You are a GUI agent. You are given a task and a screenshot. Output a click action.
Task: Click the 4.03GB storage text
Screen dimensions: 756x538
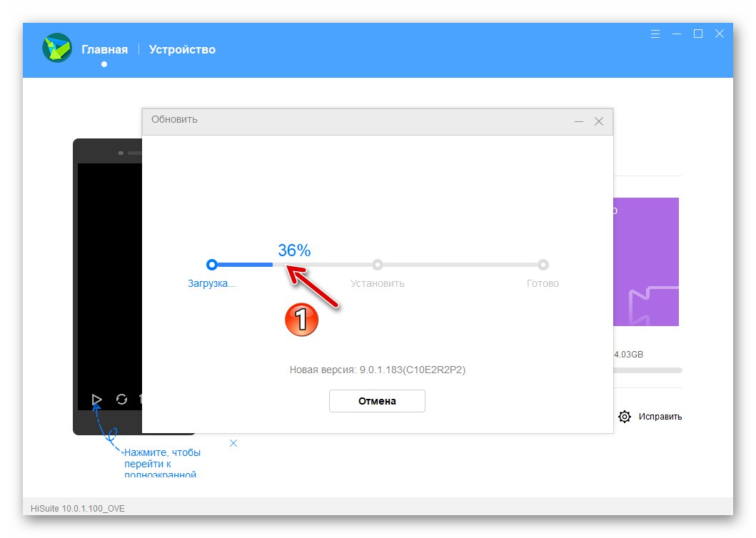coord(628,355)
